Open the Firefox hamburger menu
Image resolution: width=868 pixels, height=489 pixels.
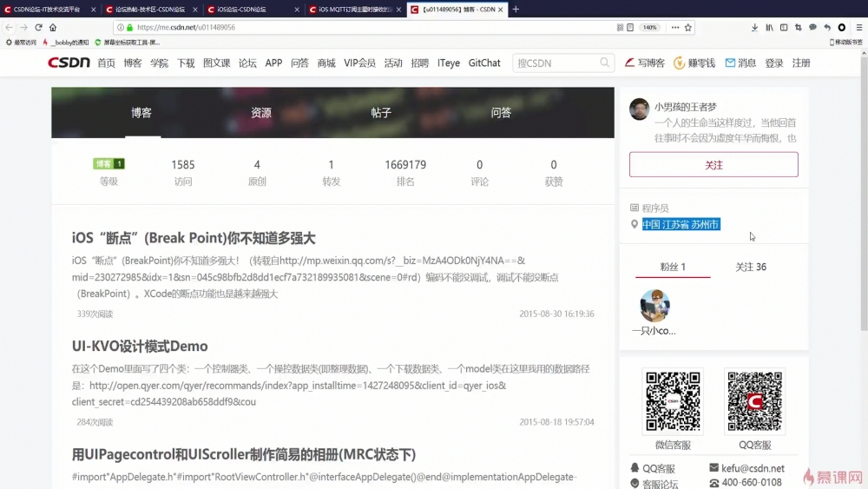pyautogui.click(x=858, y=27)
